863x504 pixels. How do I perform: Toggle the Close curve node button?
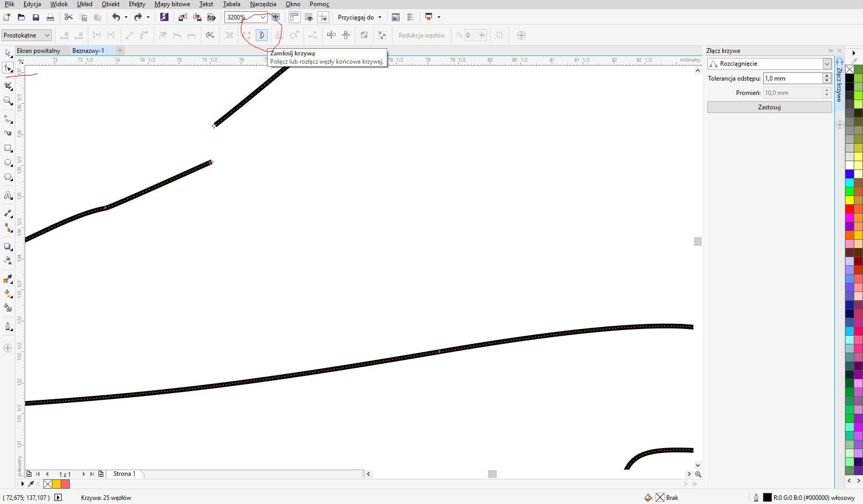click(261, 35)
